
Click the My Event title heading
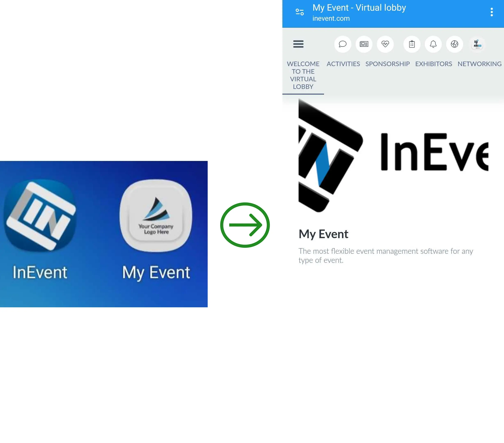coord(323,233)
